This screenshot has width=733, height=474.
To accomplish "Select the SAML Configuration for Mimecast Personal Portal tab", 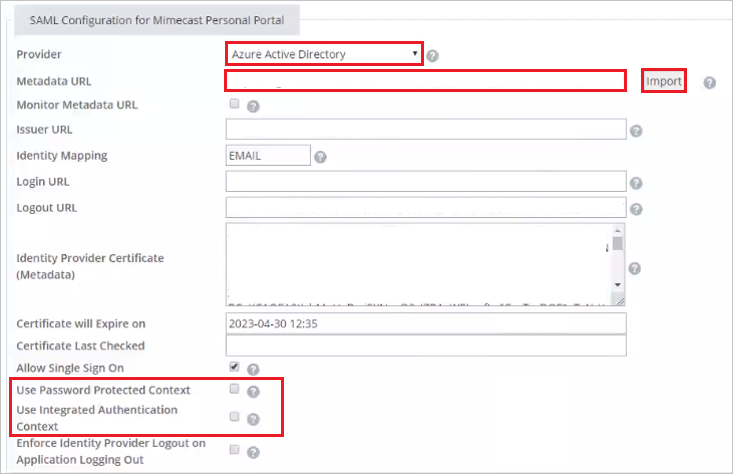I will [157, 20].
